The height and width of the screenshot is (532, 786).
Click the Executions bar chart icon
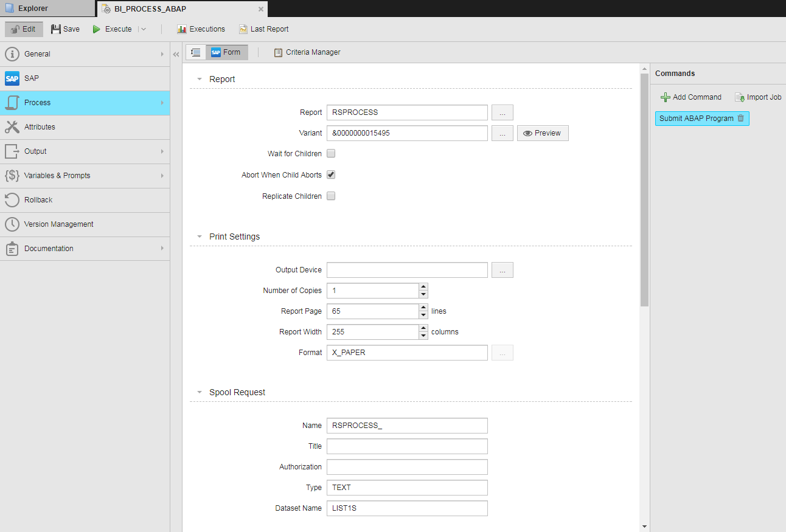181,29
